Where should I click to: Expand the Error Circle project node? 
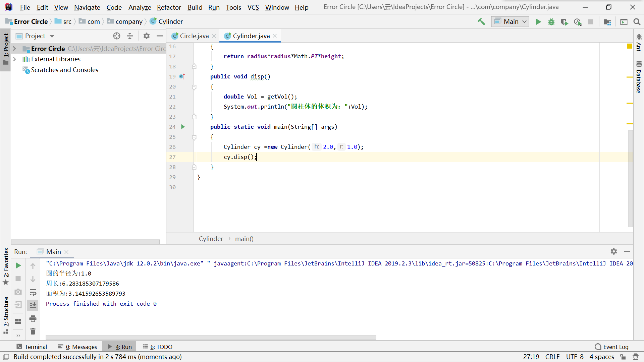[14, 49]
